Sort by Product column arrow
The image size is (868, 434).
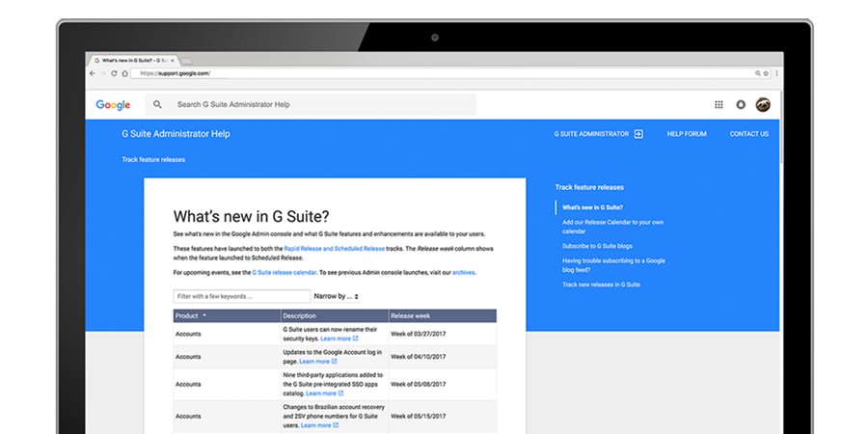(204, 315)
